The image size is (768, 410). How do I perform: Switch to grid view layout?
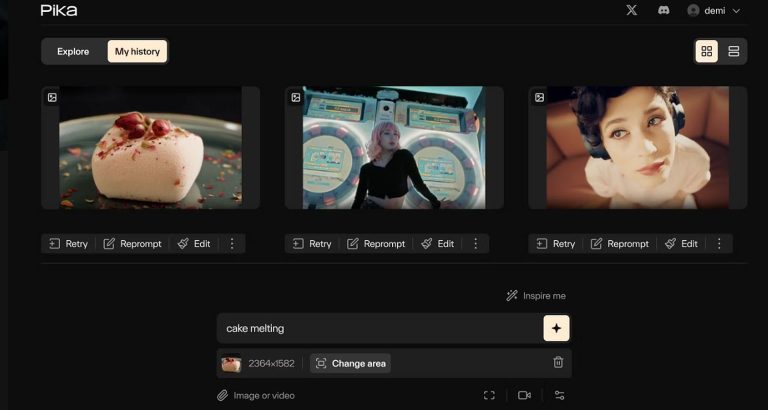[707, 51]
